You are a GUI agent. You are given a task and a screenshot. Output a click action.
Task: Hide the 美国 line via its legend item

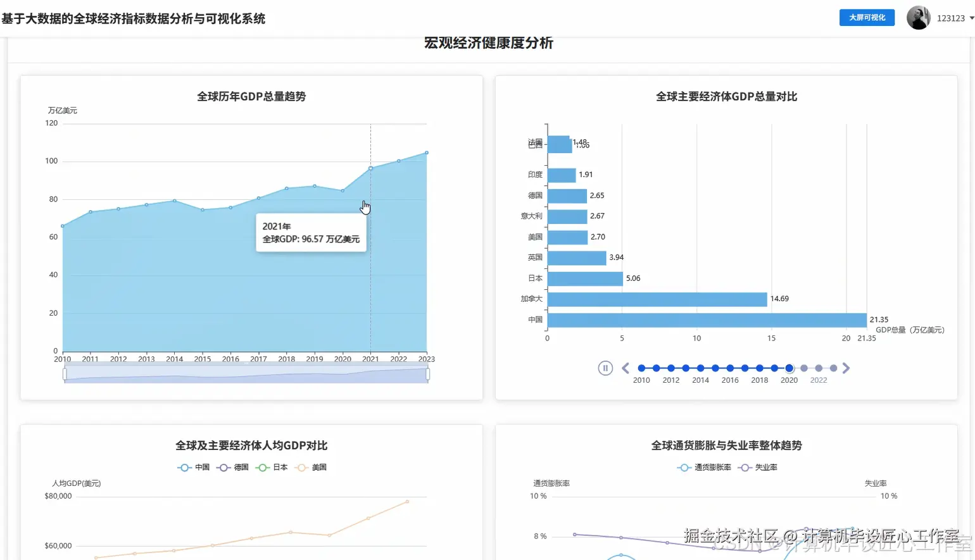click(x=311, y=467)
